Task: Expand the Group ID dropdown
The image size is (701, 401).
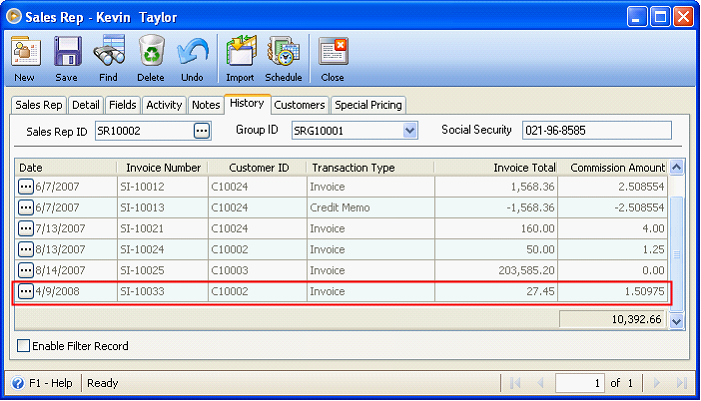Action: point(410,131)
